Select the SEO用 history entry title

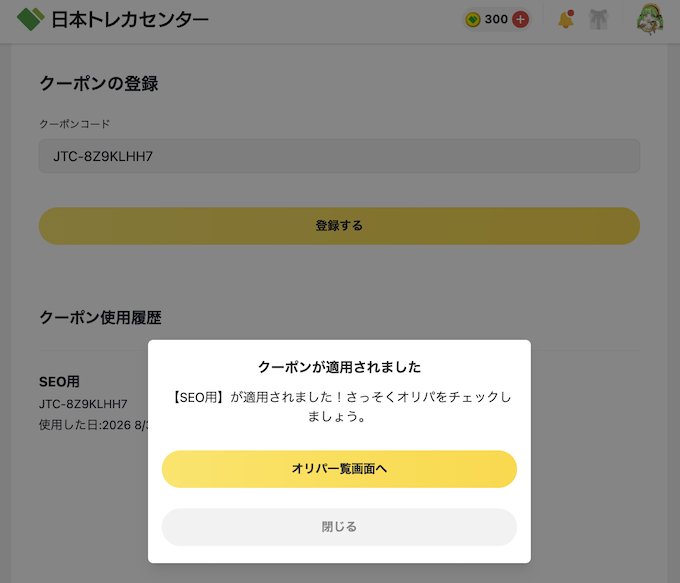coord(59,382)
